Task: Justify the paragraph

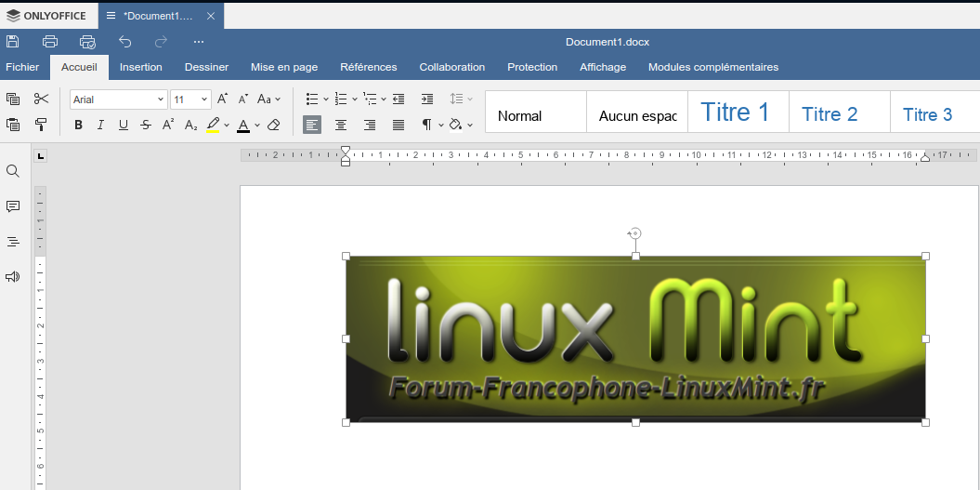Action: (x=399, y=126)
